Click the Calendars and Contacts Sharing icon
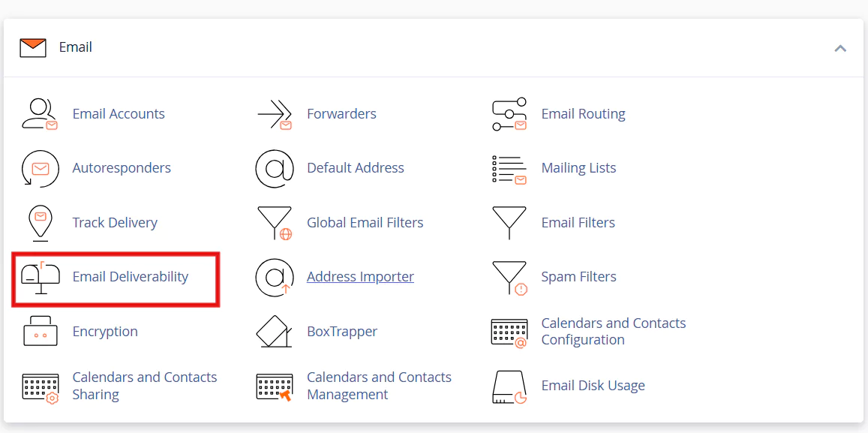Screen dimensions: 868x433 [41, 387]
